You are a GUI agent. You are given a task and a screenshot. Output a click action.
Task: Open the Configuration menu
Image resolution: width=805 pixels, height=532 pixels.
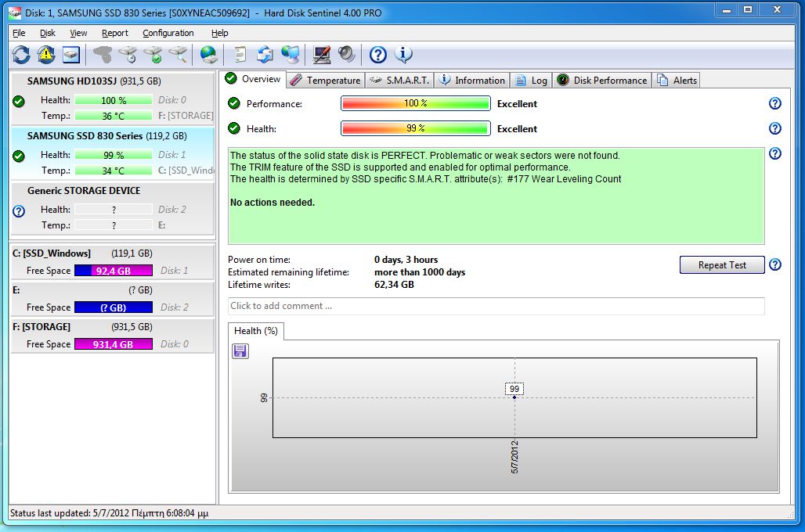(x=168, y=33)
